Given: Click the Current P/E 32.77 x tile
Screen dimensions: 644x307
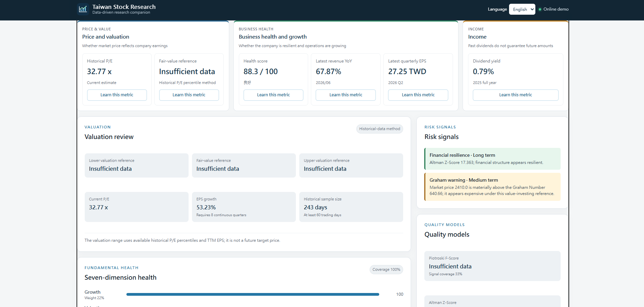Looking at the screenshot, I should 137,207.
